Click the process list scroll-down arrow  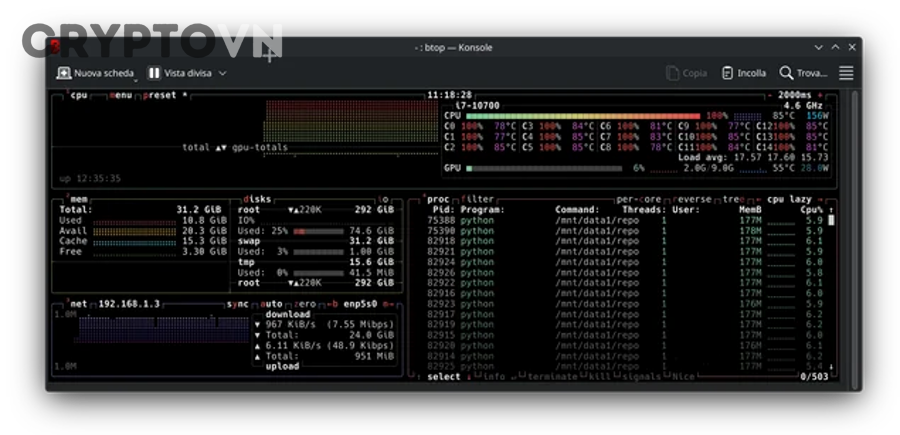(831, 366)
